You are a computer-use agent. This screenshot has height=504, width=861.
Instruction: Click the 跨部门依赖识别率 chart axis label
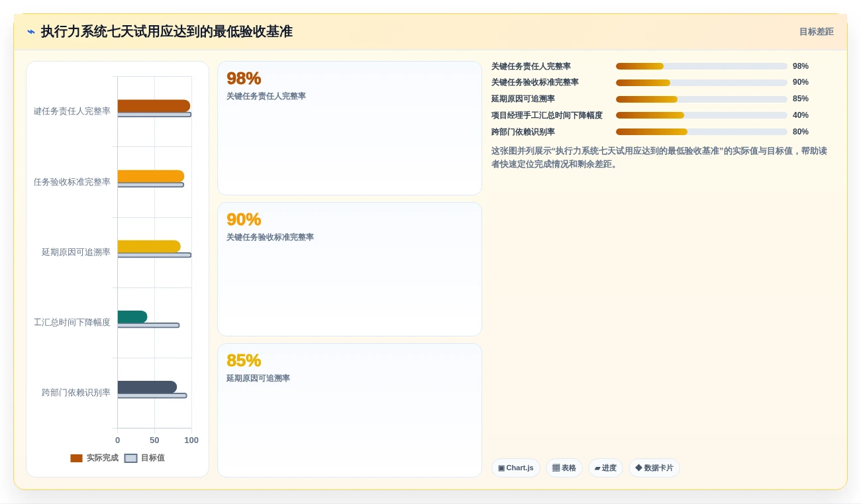click(x=76, y=393)
